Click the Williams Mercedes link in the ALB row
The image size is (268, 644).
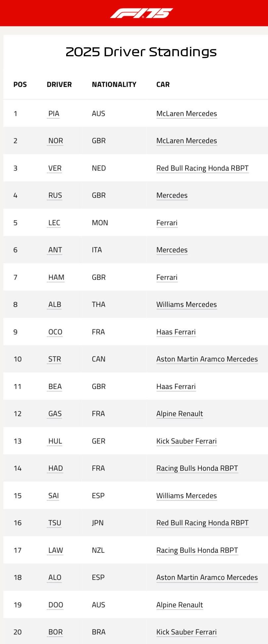(187, 304)
